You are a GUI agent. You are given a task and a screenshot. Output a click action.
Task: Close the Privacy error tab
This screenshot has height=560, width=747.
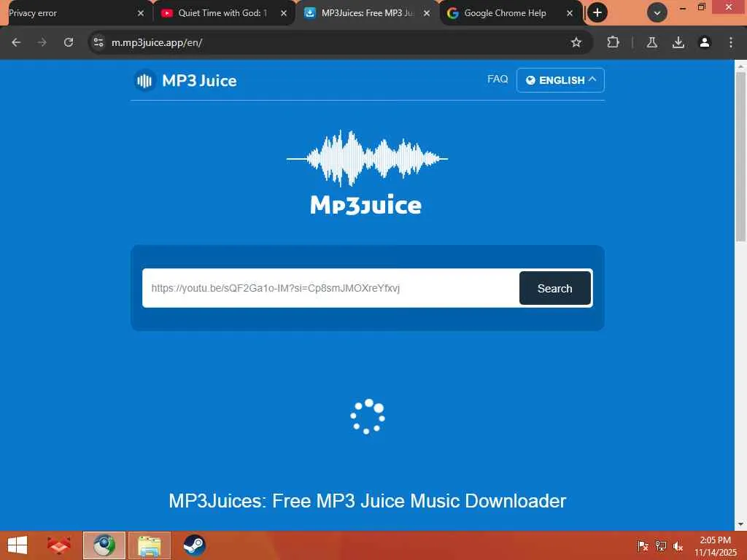tap(141, 13)
